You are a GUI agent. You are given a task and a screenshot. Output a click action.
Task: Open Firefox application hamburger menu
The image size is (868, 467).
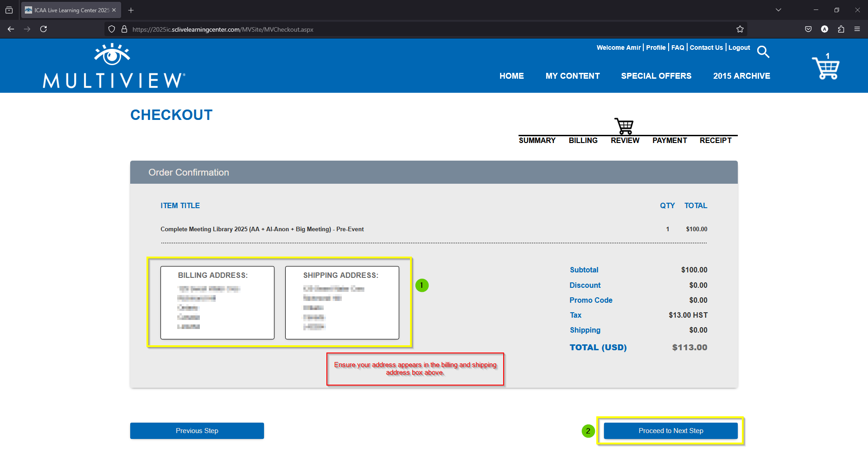click(857, 29)
